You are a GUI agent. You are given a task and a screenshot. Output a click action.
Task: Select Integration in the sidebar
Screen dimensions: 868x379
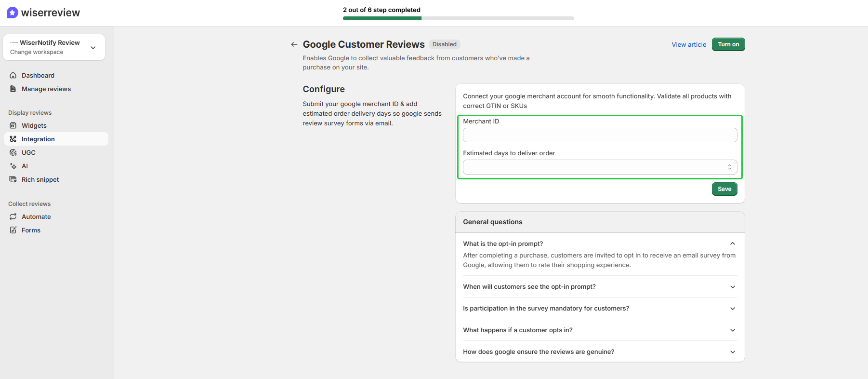tap(56, 139)
